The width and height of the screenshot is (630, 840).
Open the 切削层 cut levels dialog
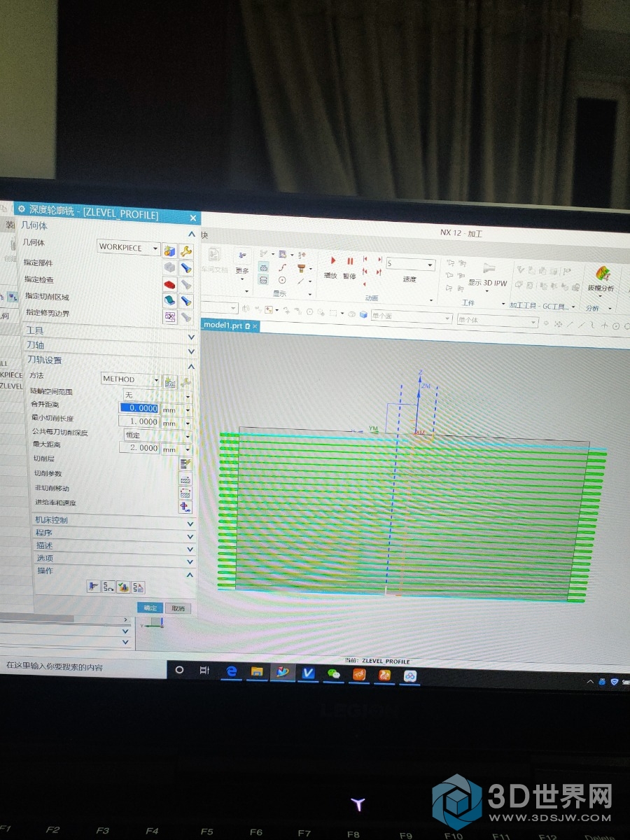(185, 463)
